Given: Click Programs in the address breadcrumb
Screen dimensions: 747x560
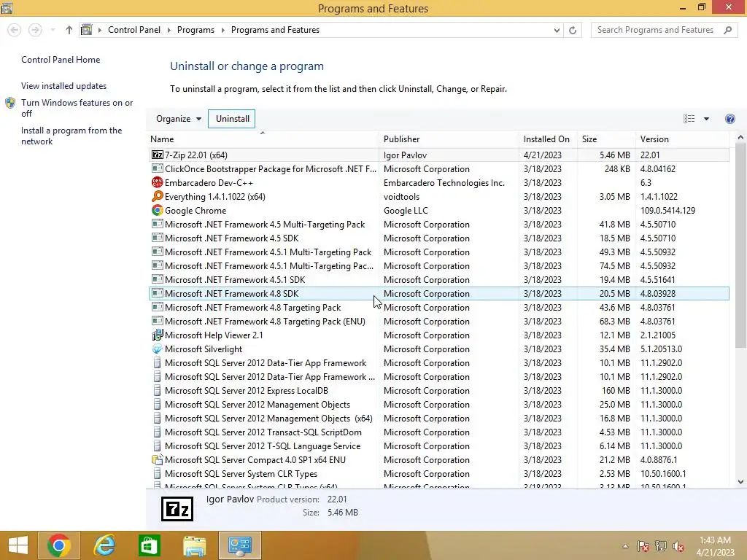Looking at the screenshot, I should coord(196,30).
